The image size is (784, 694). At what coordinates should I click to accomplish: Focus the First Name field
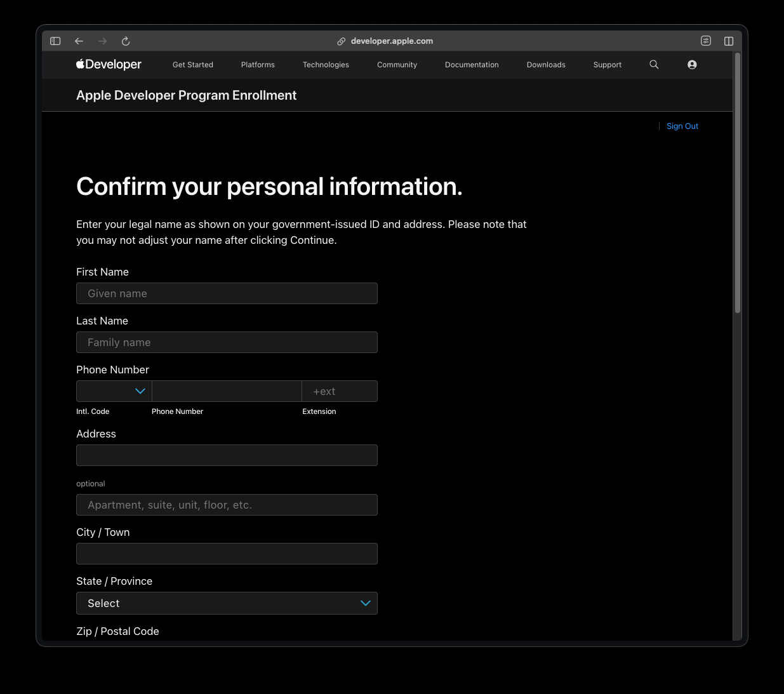click(227, 293)
